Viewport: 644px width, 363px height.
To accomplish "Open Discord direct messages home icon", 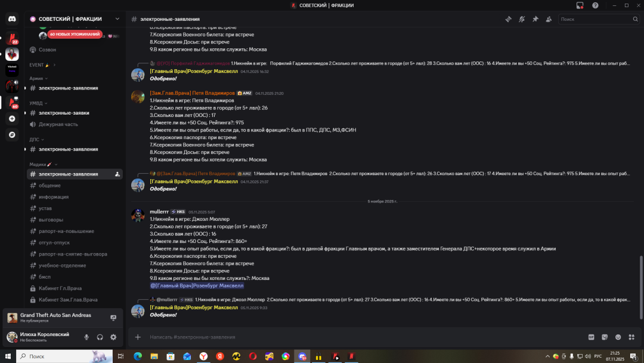I will (12, 19).
